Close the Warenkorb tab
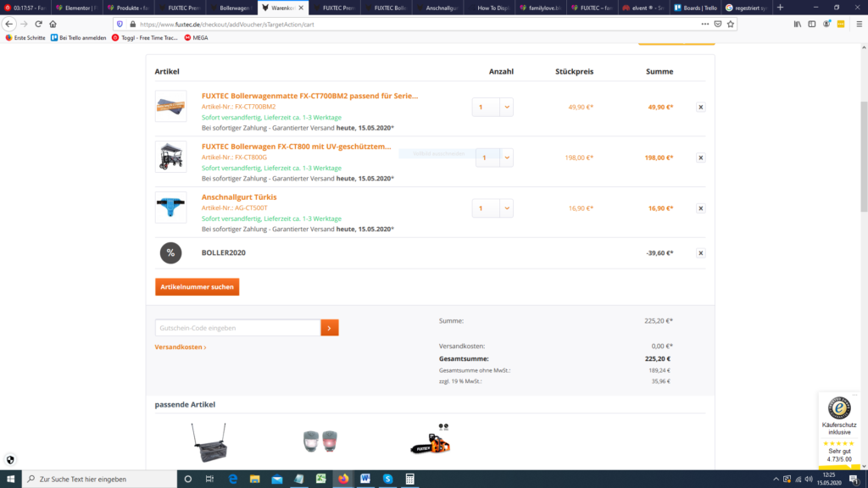Viewport: 868px width, 488px height. [301, 8]
